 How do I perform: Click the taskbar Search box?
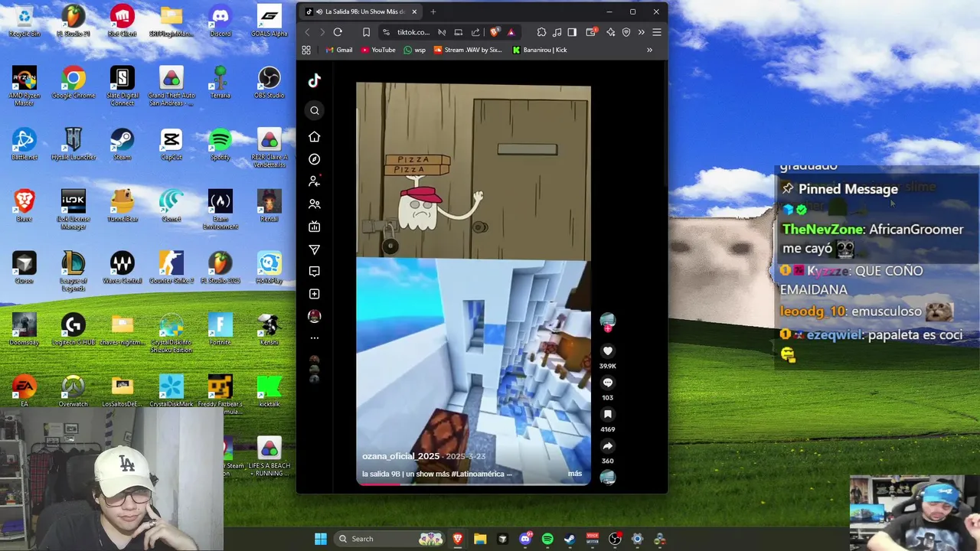point(388,539)
